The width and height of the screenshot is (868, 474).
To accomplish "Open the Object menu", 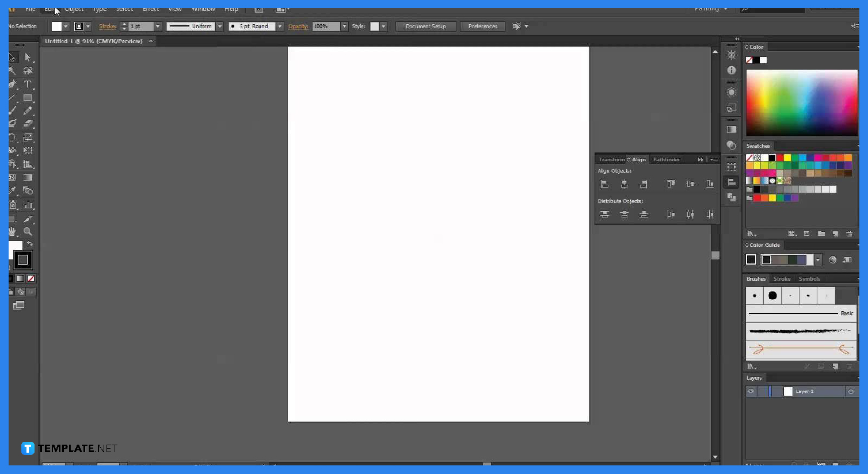I will pos(74,10).
